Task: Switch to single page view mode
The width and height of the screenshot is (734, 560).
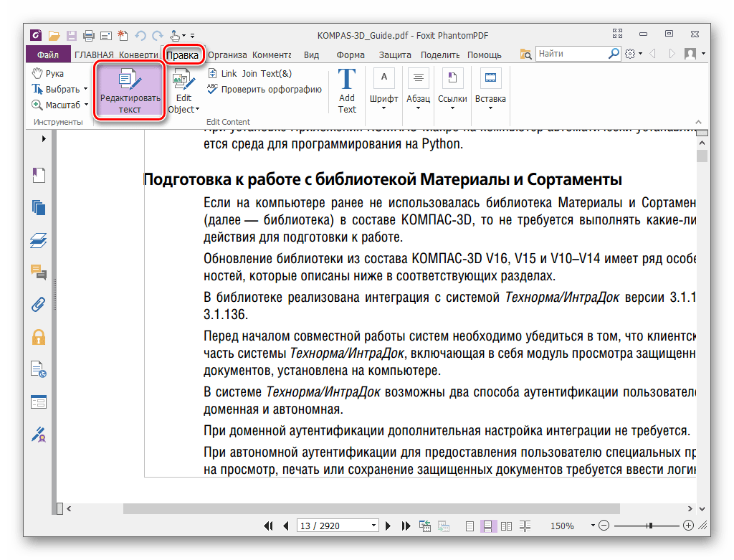Action: coord(470,526)
